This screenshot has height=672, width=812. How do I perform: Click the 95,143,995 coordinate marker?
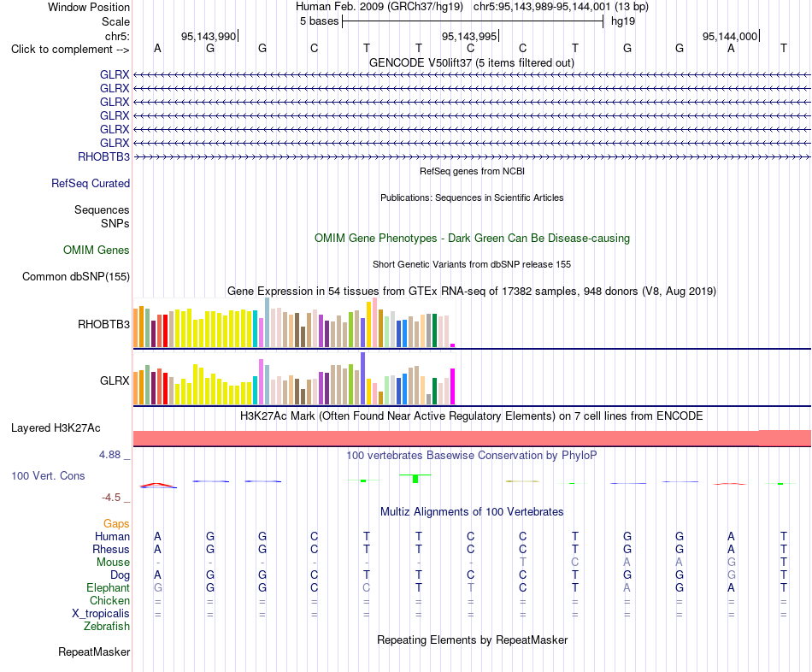click(470, 36)
